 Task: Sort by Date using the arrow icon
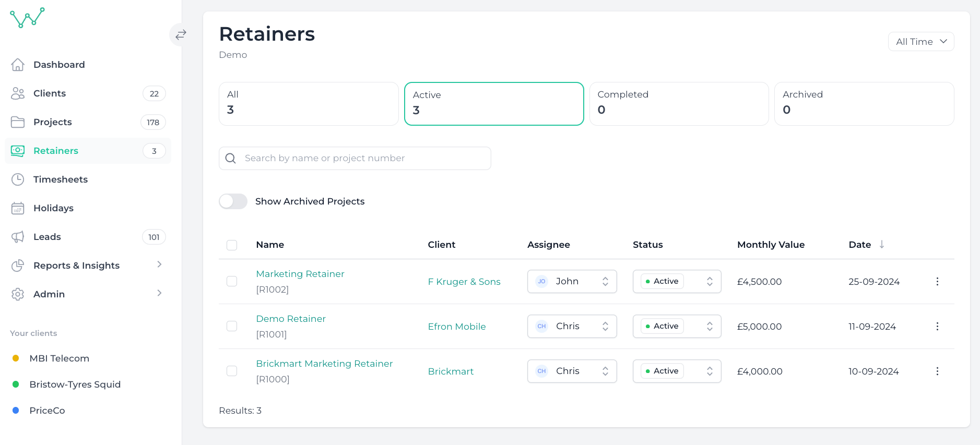(882, 244)
